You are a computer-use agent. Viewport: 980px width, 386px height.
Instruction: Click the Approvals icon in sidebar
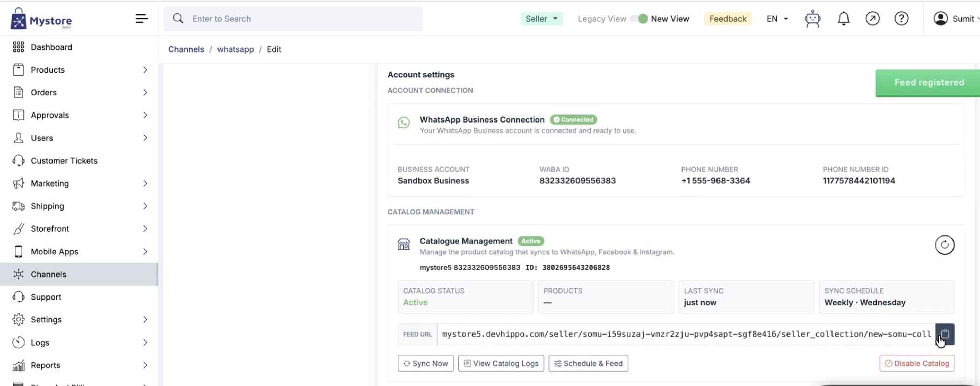tap(18, 115)
